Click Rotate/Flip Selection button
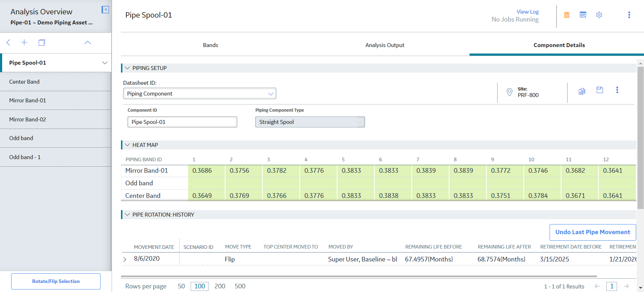Viewport: 644px width, 292px height. pyautogui.click(x=56, y=281)
